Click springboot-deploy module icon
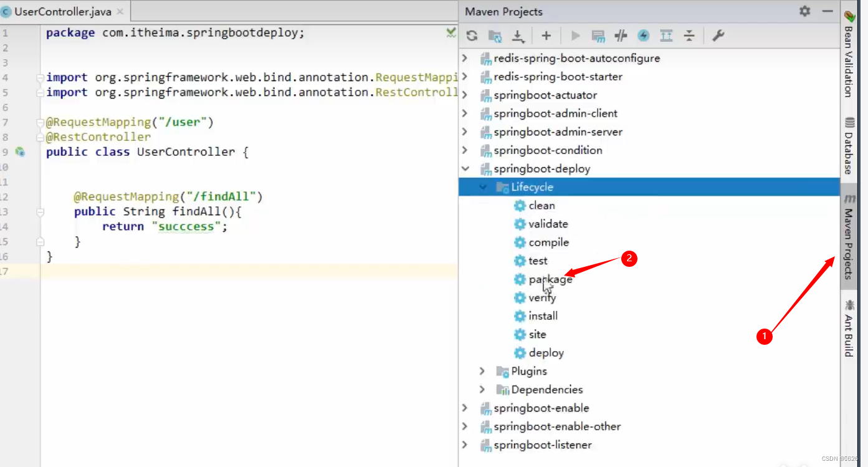The width and height of the screenshot is (868, 467). click(486, 168)
